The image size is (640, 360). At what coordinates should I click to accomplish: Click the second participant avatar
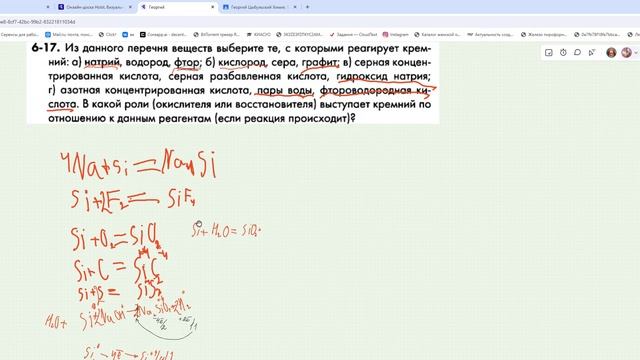[x=626, y=53]
